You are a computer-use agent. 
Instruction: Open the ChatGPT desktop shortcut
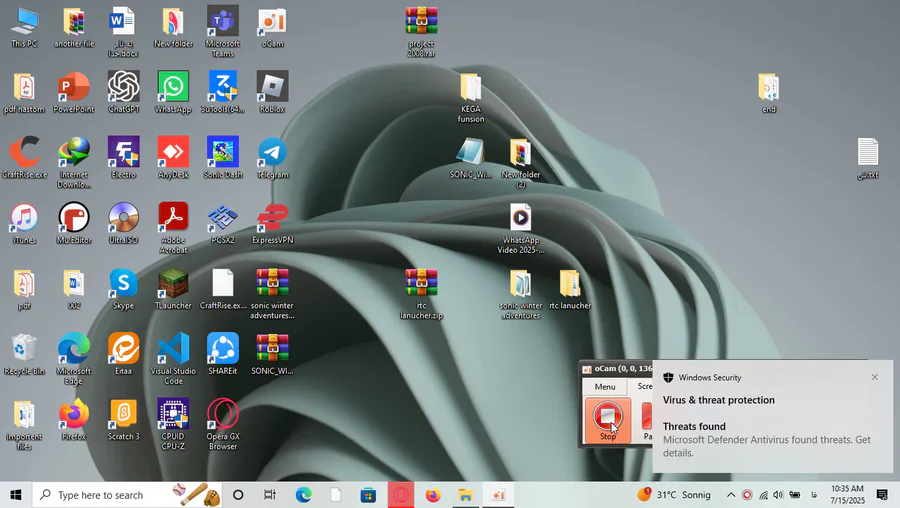pos(123,92)
